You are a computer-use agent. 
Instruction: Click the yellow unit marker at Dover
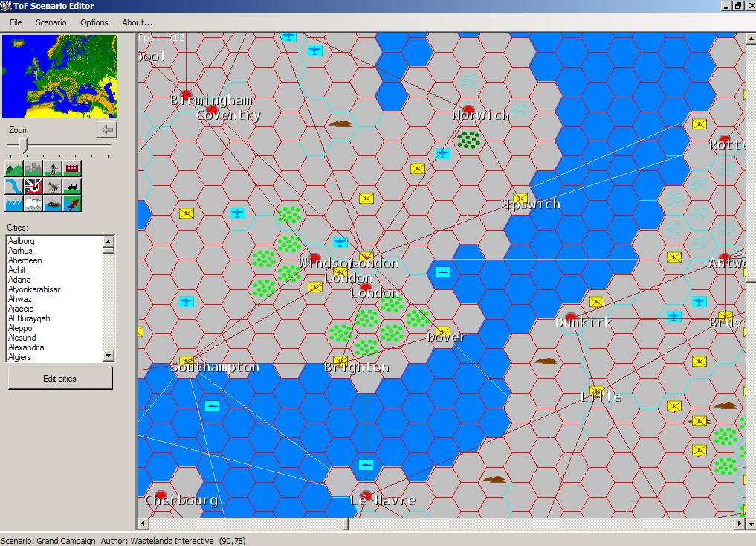(442, 332)
